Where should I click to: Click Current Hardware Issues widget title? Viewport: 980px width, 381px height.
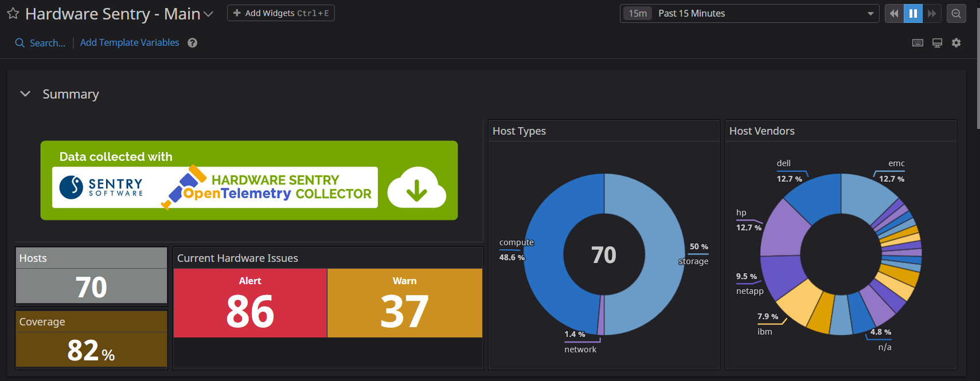coord(237,258)
